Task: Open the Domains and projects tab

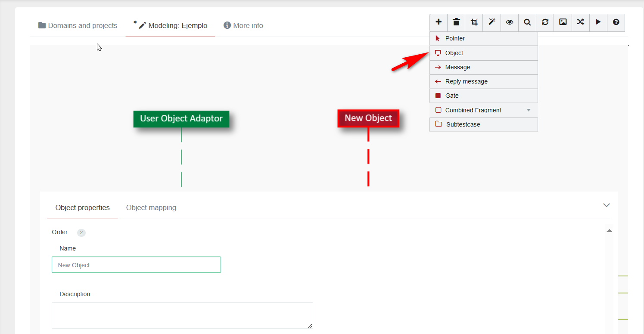Action: tap(78, 26)
